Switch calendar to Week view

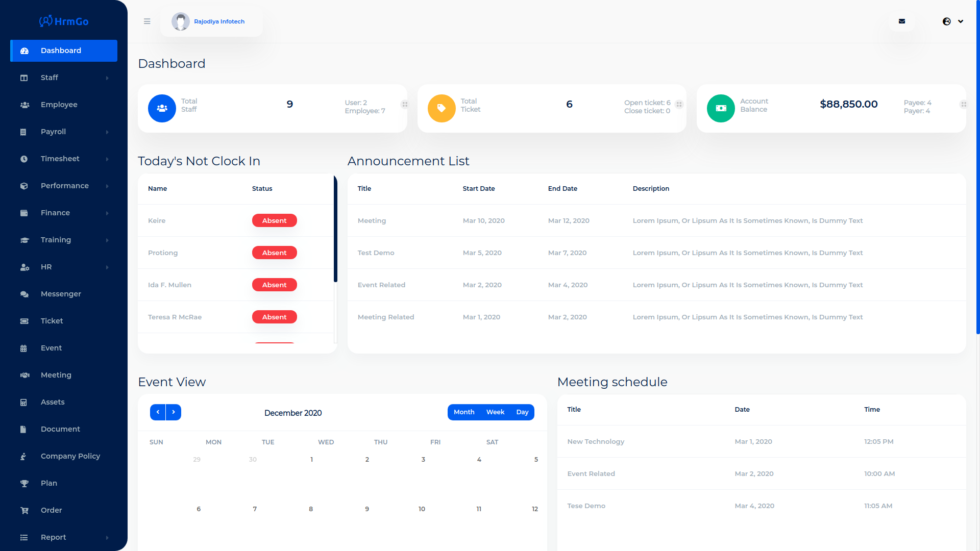tap(495, 412)
